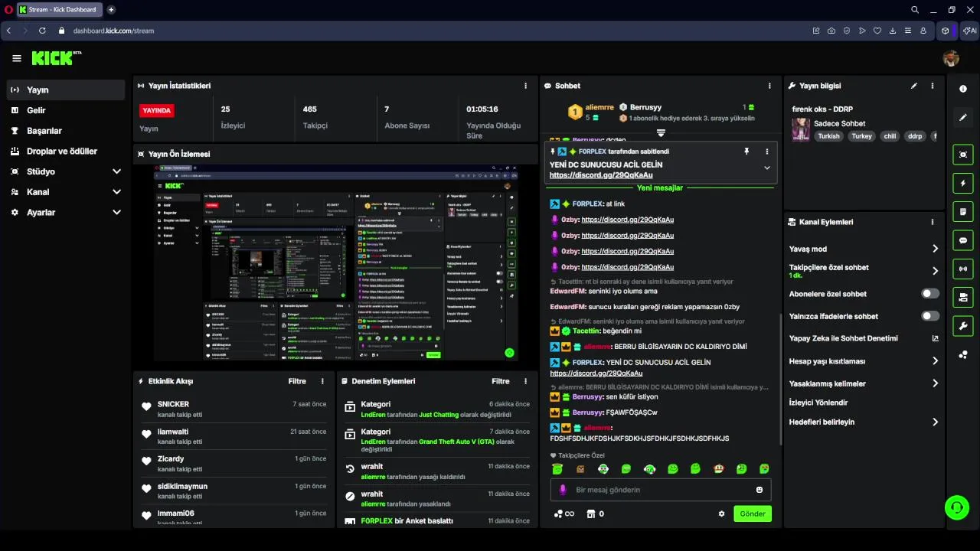Toggle the channel actions widget icon in sidebar
The width and height of the screenshot is (980, 551).
[963, 297]
